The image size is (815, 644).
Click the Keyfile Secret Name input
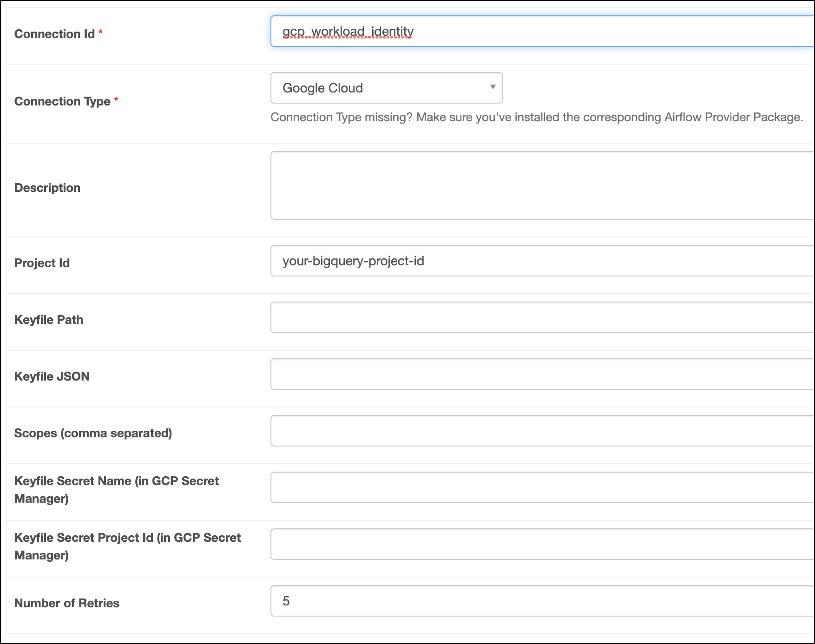coord(511,487)
